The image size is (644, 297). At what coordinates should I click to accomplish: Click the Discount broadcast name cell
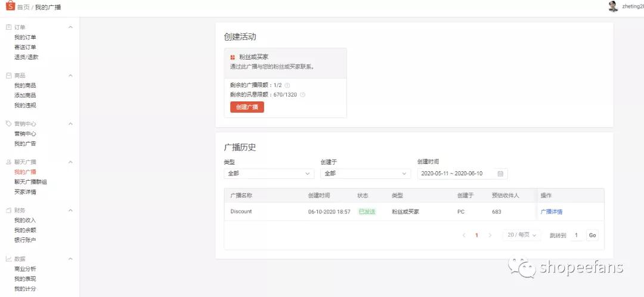tap(241, 212)
